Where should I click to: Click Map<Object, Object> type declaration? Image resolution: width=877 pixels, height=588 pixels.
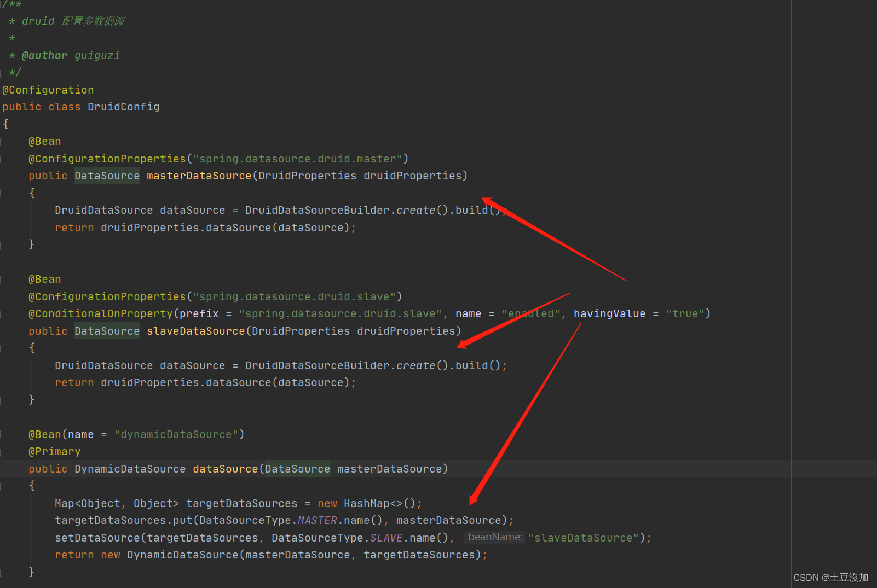pyautogui.click(x=117, y=503)
